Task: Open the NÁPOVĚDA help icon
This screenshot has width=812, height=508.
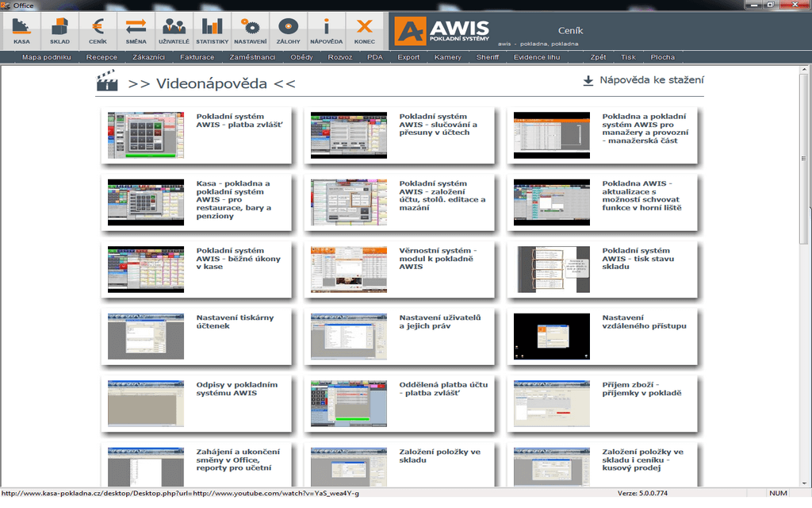Action: point(326,31)
